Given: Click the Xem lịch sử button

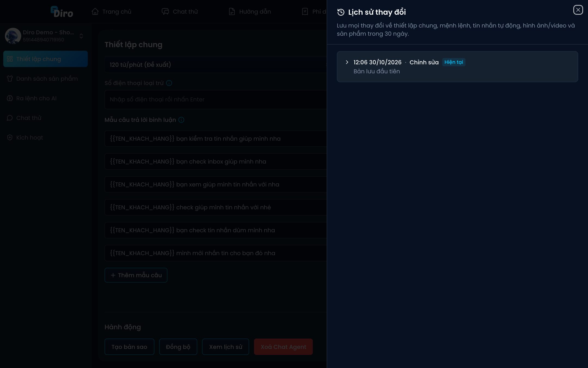Looking at the screenshot, I should point(225,347).
